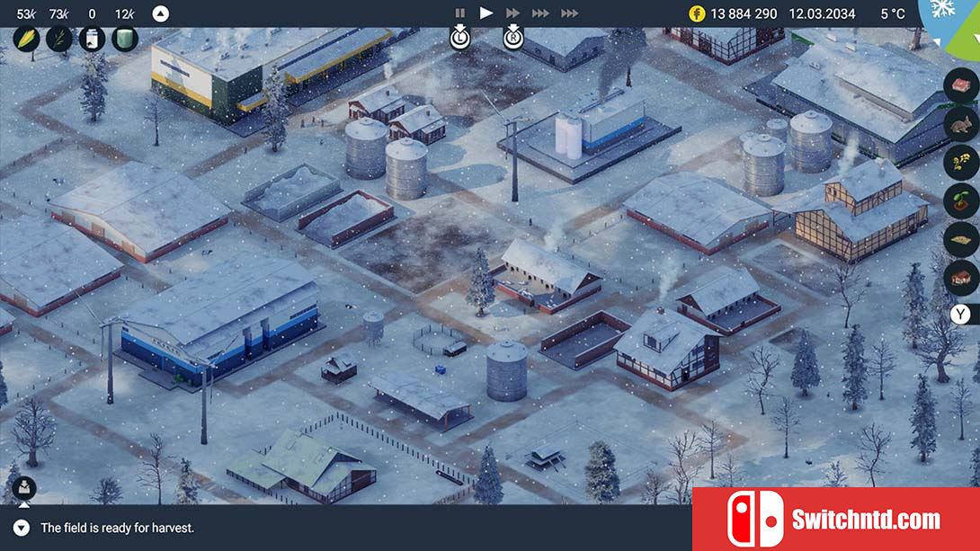The width and height of the screenshot is (980, 551).
Task: Open the corn resource icon
Action: click(x=26, y=40)
